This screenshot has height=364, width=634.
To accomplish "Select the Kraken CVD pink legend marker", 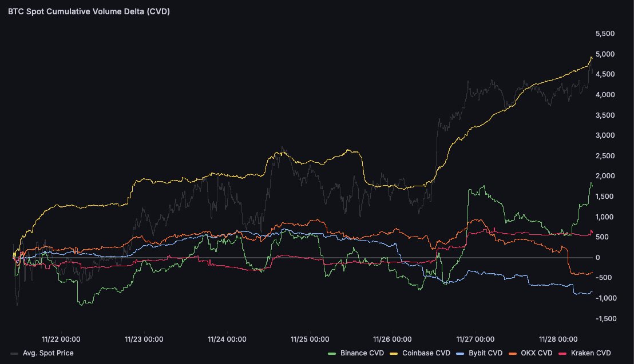I will [x=562, y=353].
